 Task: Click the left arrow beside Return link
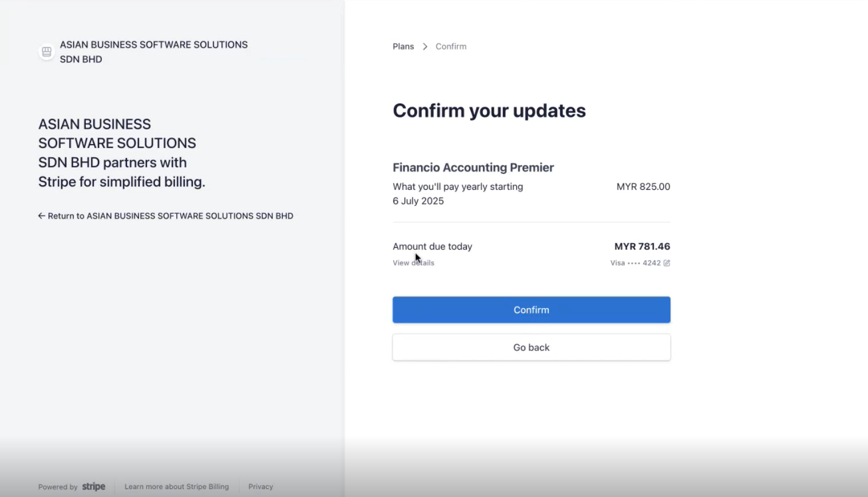pyautogui.click(x=41, y=216)
